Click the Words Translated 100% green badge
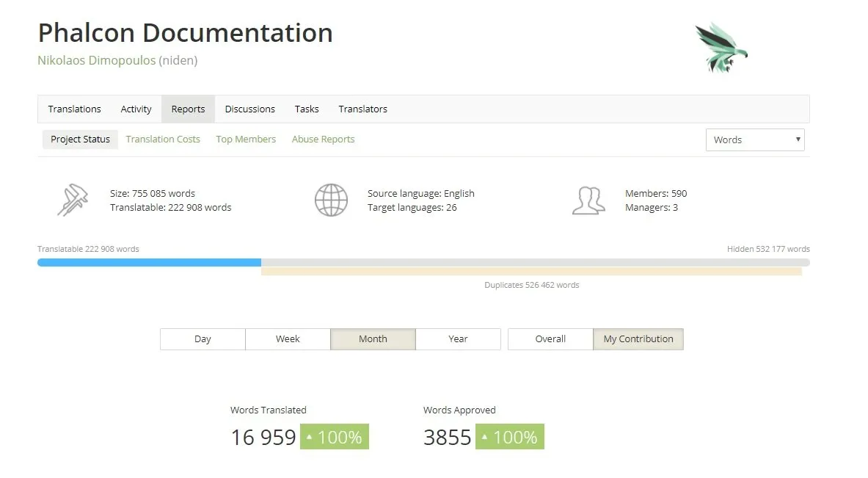The image size is (868, 478). point(335,436)
